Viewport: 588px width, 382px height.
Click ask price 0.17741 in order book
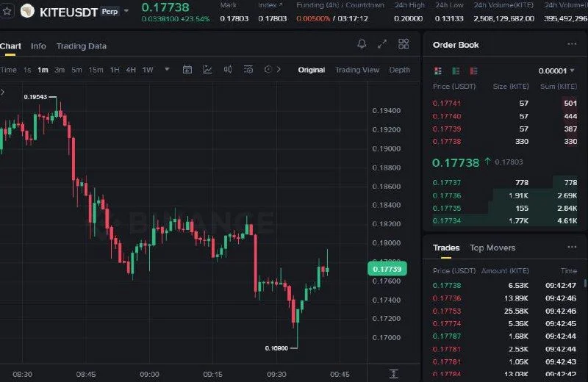click(447, 103)
